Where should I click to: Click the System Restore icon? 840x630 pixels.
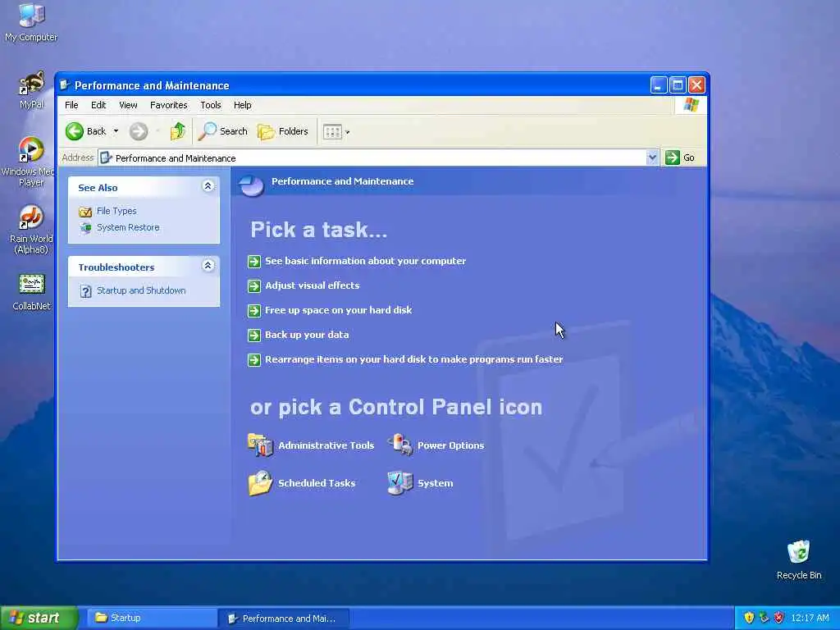85,228
